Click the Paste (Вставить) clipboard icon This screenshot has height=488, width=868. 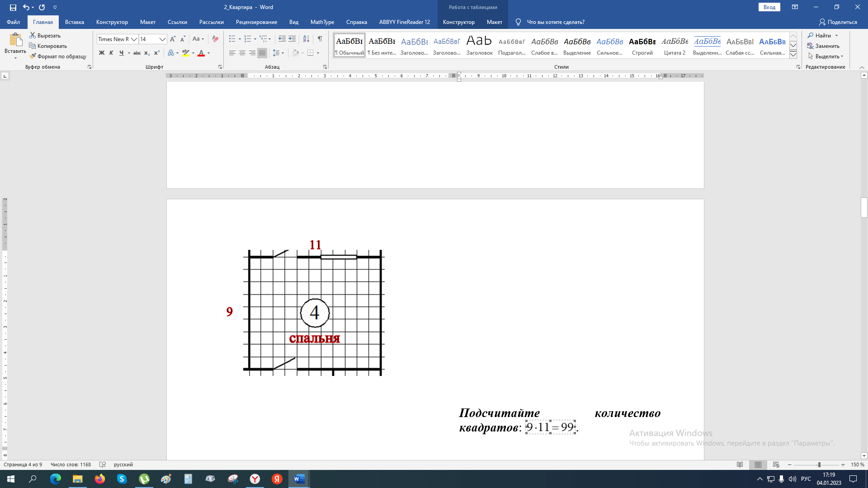15,40
